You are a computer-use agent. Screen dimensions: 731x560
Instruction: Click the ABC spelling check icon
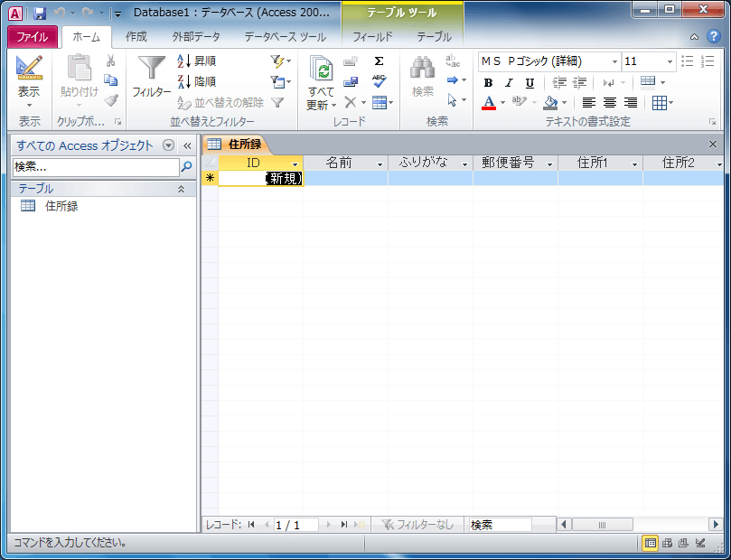coord(379,81)
